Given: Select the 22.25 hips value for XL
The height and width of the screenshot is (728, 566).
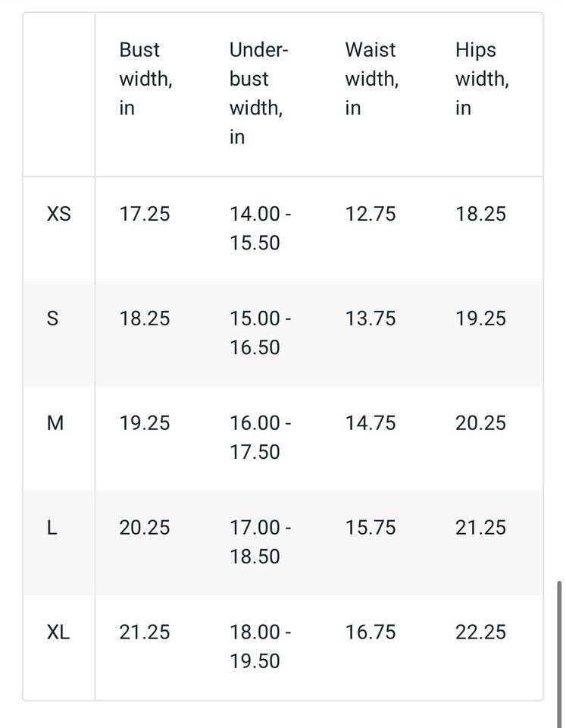Looking at the screenshot, I should (480, 632).
